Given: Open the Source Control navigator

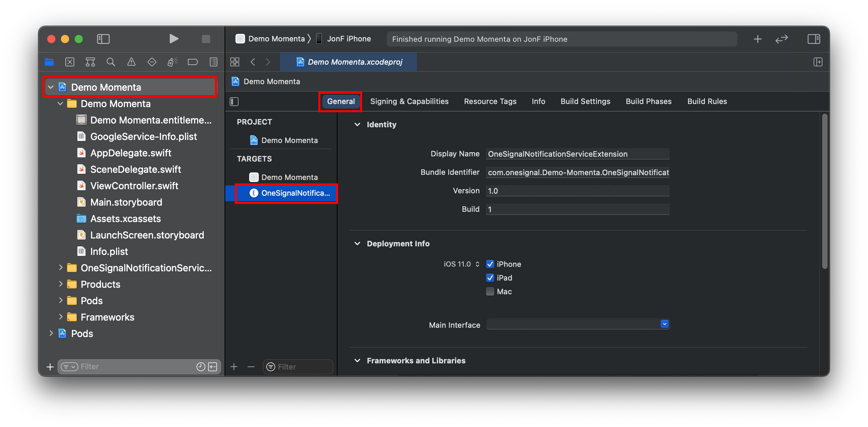Looking at the screenshot, I should (70, 62).
